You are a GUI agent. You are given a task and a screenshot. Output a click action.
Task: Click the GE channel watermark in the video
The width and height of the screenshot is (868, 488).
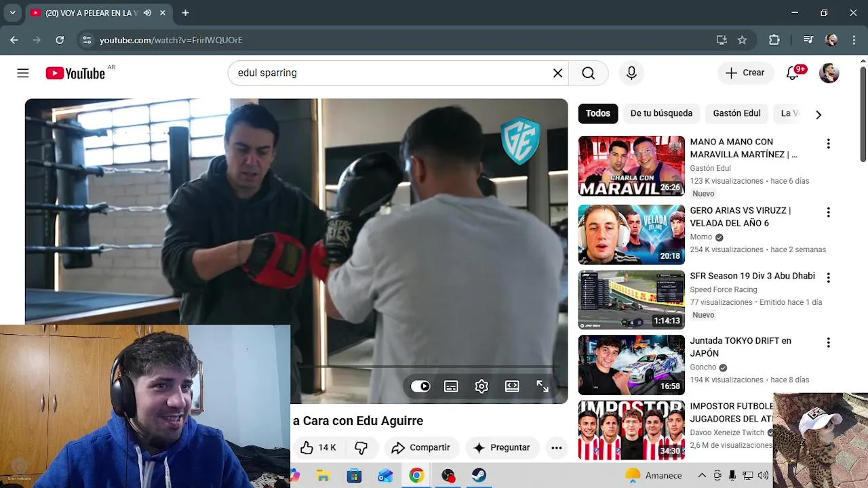coord(520,140)
